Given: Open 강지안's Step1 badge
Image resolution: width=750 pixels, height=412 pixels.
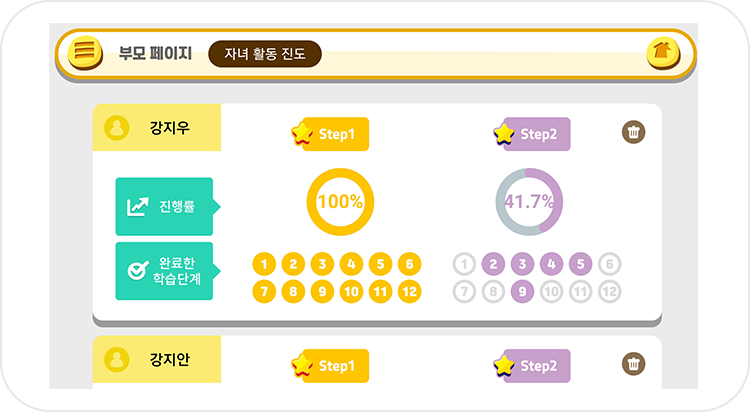Looking at the screenshot, I should 330,366.
